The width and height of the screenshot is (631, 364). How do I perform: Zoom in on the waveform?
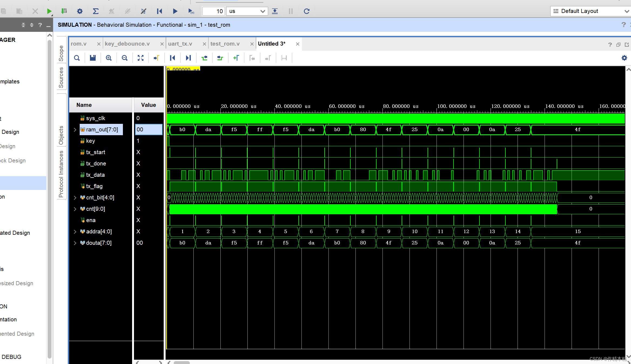(x=109, y=58)
